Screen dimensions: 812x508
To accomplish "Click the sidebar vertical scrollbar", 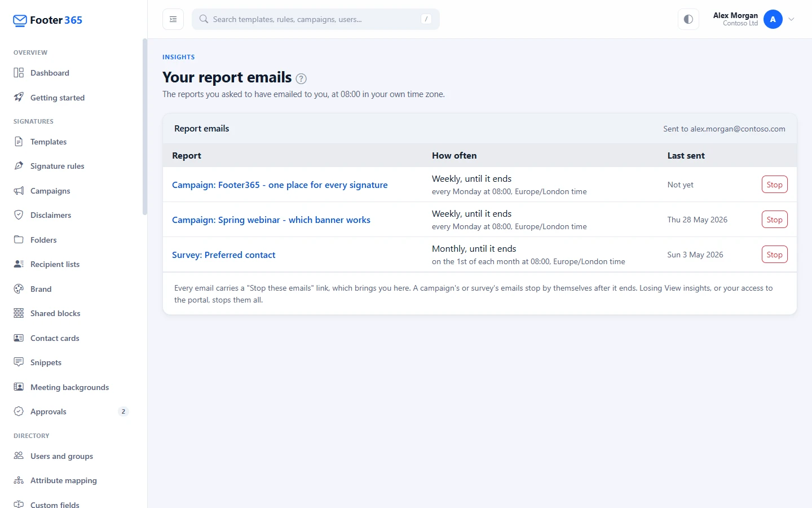I will (145, 127).
